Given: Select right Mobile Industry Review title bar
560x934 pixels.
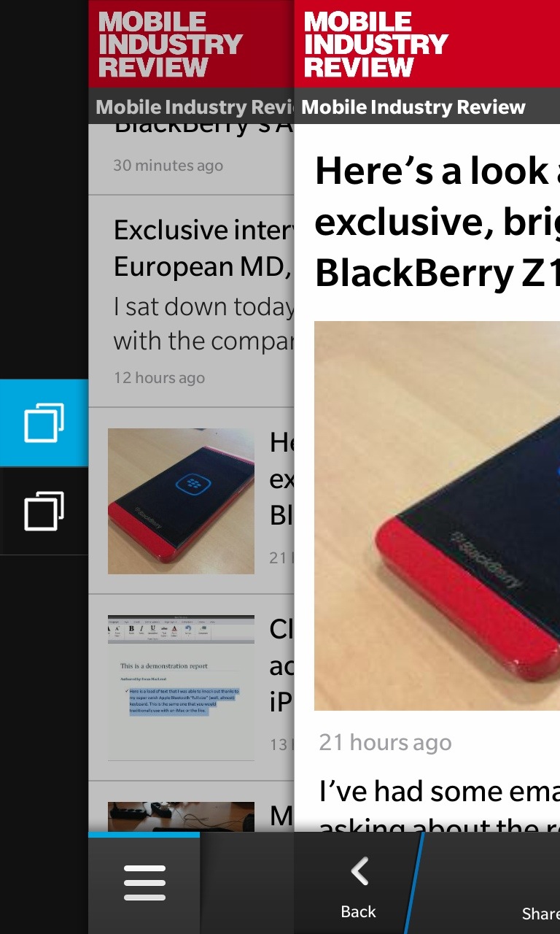Looking at the screenshot, I should click(x=427, y=107).
